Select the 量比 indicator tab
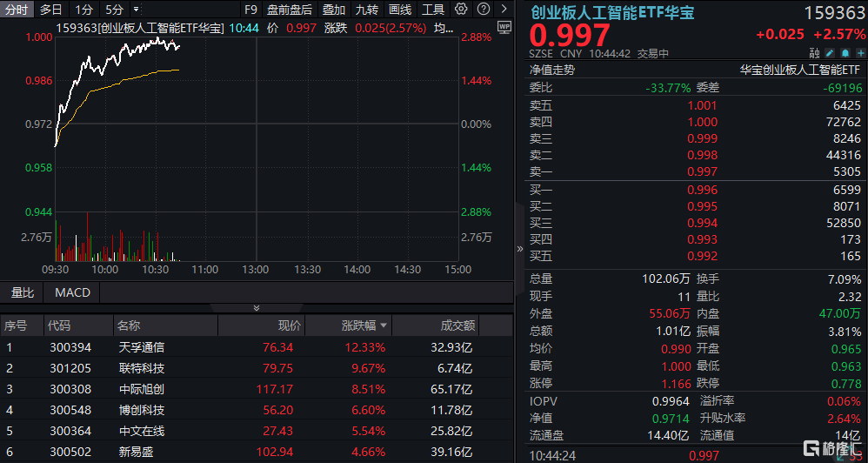The image size is (868, 463). (x=23, y=292)
